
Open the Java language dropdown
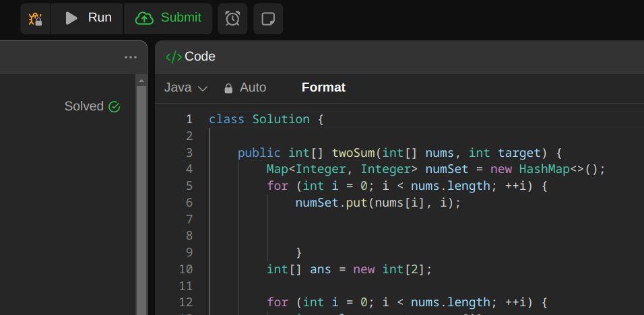(x=186, y=87)
